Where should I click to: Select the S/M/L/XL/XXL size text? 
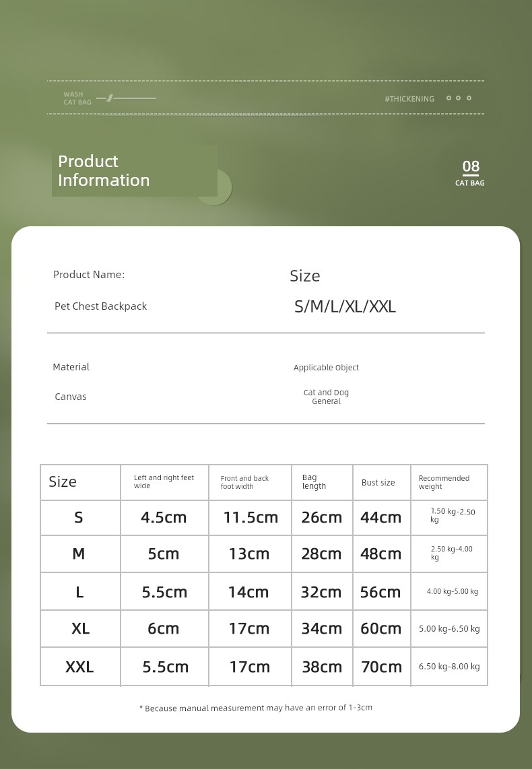click(x=345, y=306)
